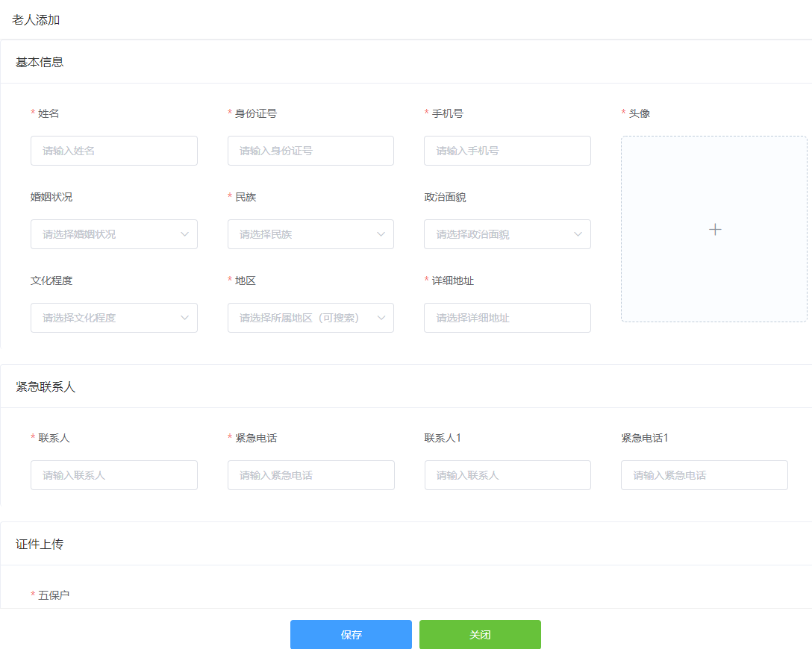Click the 联系人1 secondary contact input
812x649 pixels.
[x=507, y=475]
